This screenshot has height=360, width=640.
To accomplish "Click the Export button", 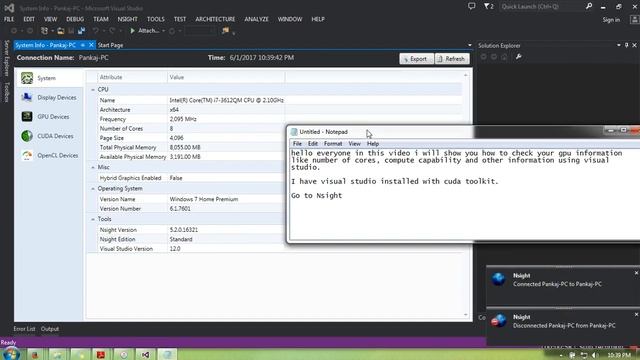I will click(x=416, y=59).
